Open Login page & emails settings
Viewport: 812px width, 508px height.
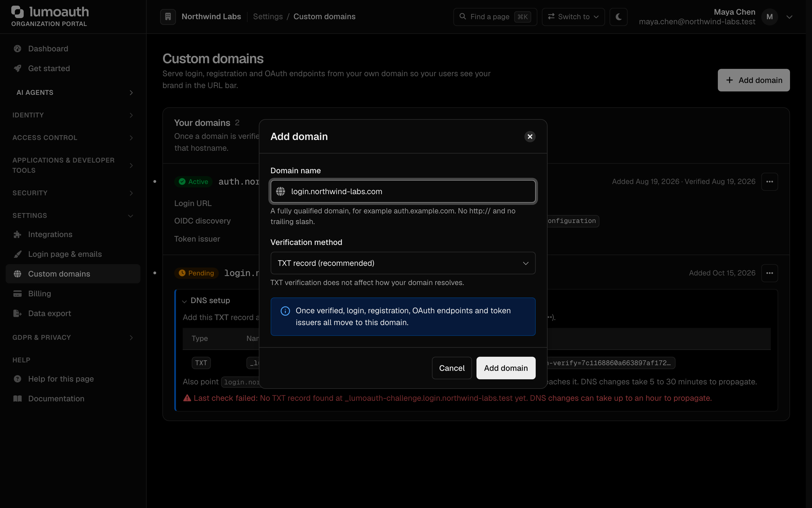[x=73, y=254]
